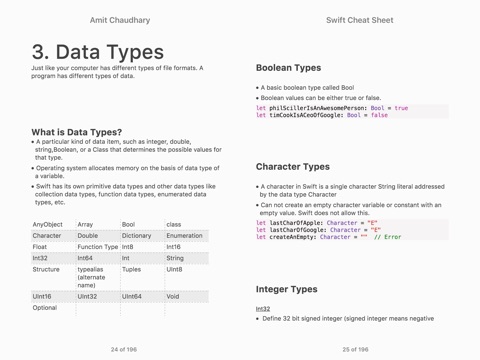This screenshot has width=480, height=360.
Task: Click the 'lastCharOfGoogle' code line
Action: tap(318, 230)
